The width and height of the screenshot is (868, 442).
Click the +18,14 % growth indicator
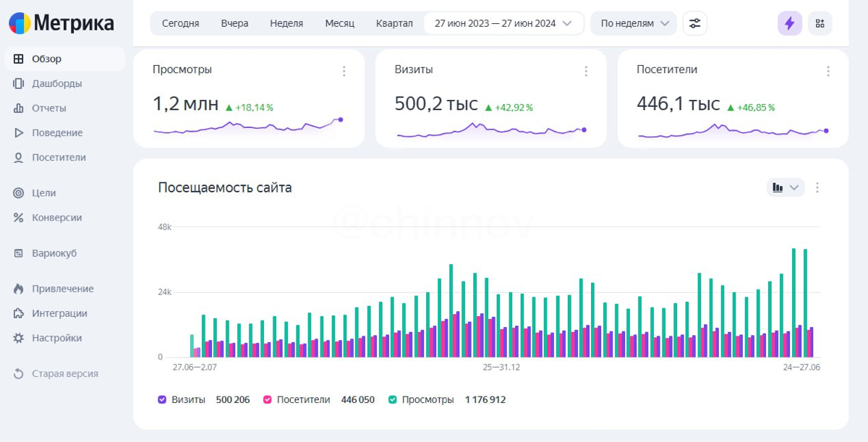pyautogui.click(x=250, y=108)
